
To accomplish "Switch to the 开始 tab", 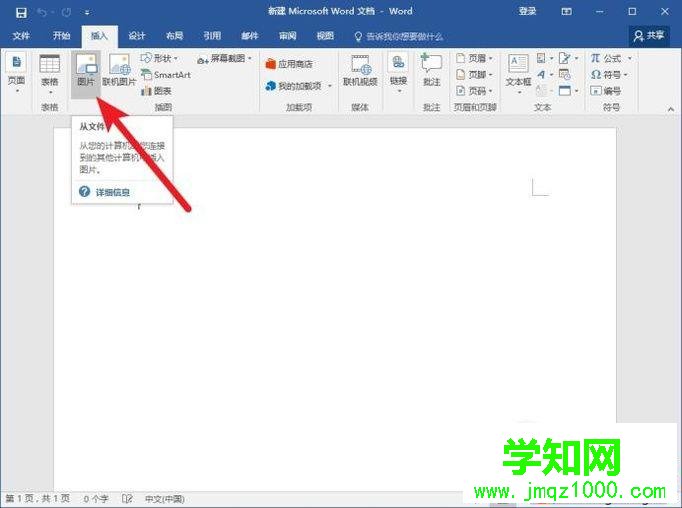I will point(61,36).
